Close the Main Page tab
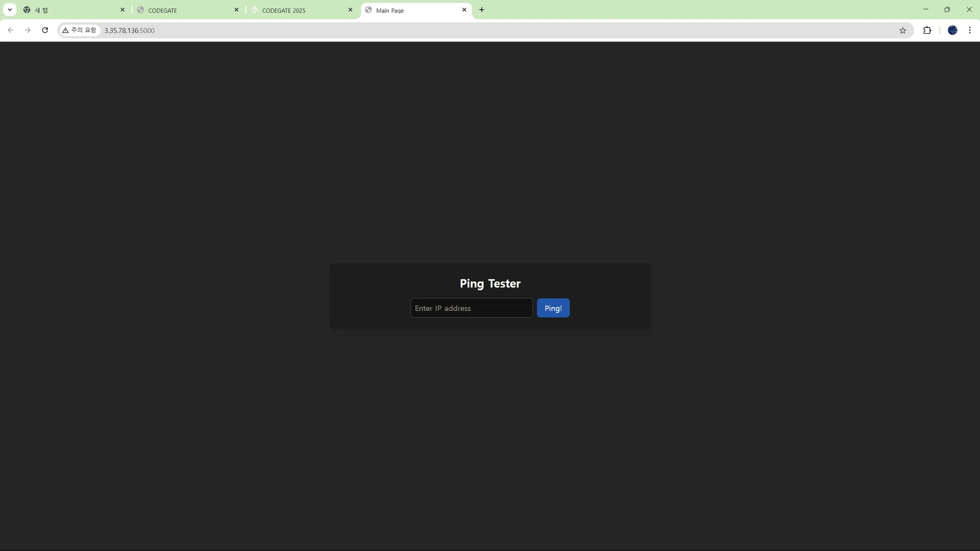The height and width of the screenshot is (551, 980). coord(464,10)
